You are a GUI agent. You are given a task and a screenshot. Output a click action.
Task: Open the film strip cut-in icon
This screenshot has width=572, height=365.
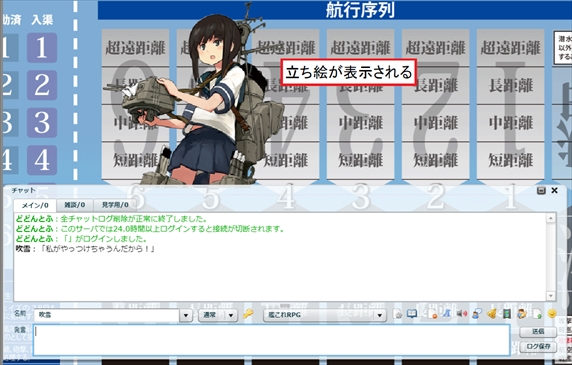507,314
